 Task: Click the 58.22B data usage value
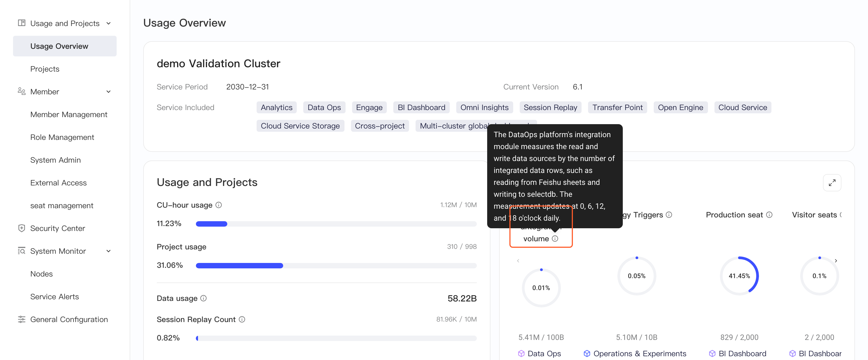[462, 298]
